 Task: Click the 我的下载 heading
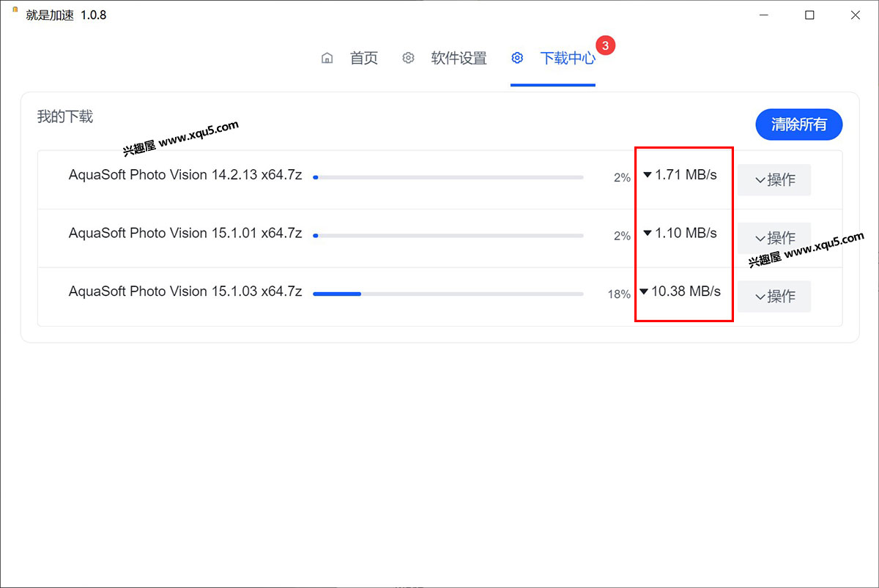[x=65, y=116]
